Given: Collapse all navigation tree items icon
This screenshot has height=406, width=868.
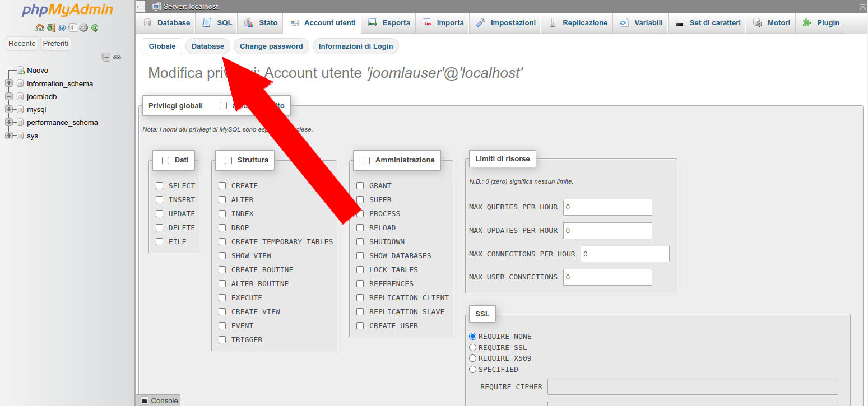Looking at the screenshot, I should [106, 57].
